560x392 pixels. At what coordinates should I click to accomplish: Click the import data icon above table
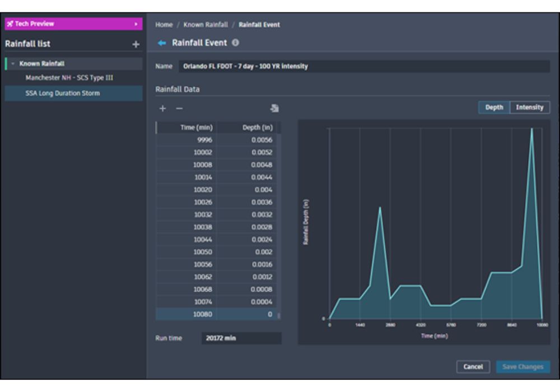click(274, 109)
